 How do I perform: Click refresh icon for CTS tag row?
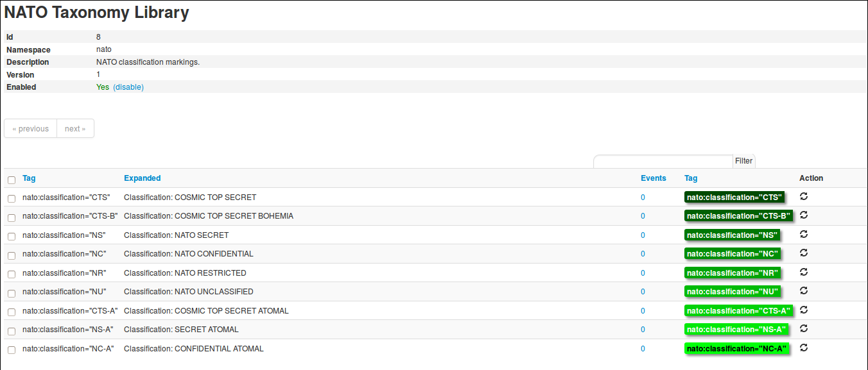pyautogui.click(x=803, y=196)
